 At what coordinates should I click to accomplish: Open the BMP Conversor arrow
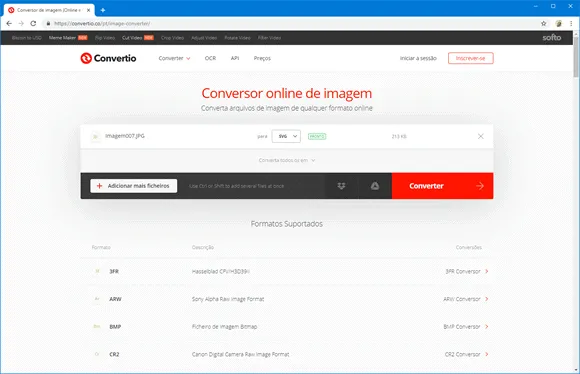(x=487, y=326)
